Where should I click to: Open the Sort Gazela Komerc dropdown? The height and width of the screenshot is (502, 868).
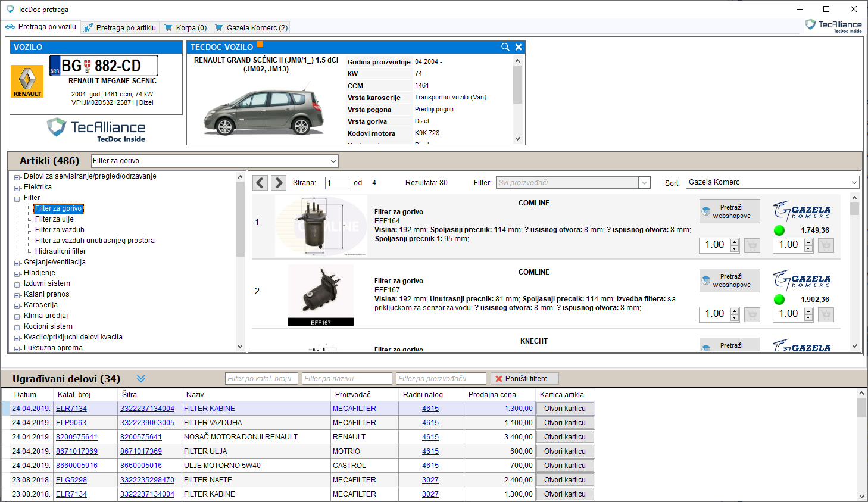click(x=854, y=182)
